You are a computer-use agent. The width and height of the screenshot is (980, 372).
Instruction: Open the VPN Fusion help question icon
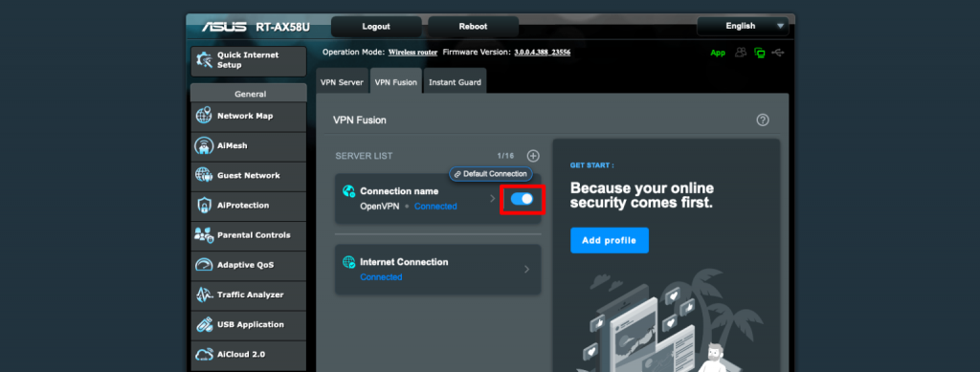pyautogui.click(x=763, y=120)
